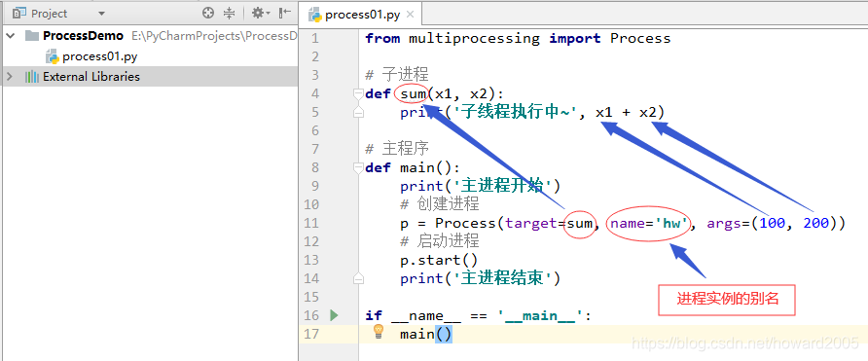Screen dimensions: 868x361
Task: Collapse the fold marker at line 4 def sum
Action: click(x=358, y=94)
